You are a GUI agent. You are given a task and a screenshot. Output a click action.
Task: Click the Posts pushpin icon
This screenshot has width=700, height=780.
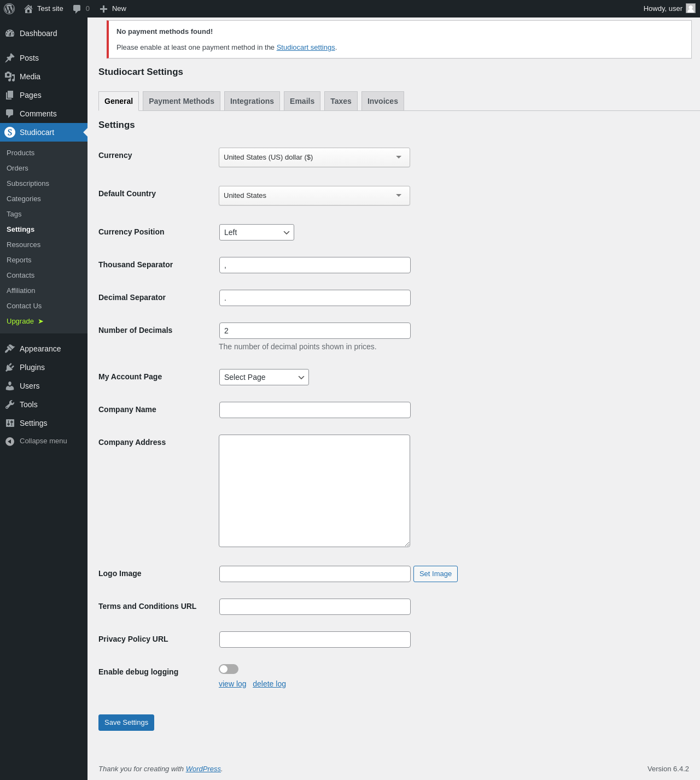pos(10,58)
